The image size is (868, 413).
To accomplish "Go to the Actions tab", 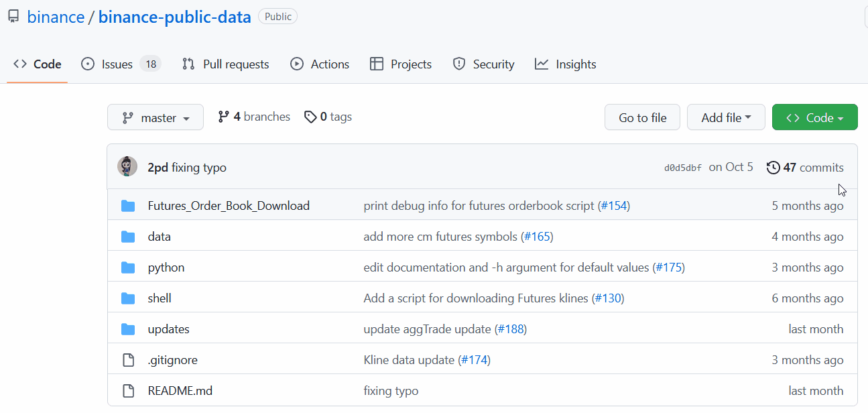I will click(x=320, y=64).
